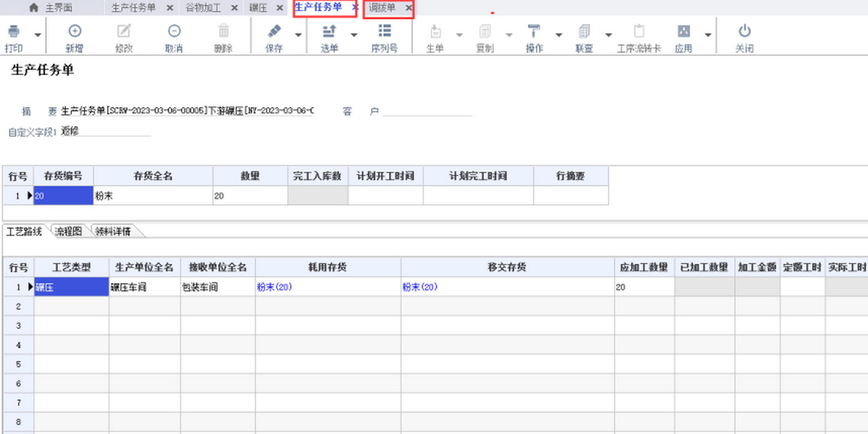Click the 客户 input field

click(x=427, y=111)
